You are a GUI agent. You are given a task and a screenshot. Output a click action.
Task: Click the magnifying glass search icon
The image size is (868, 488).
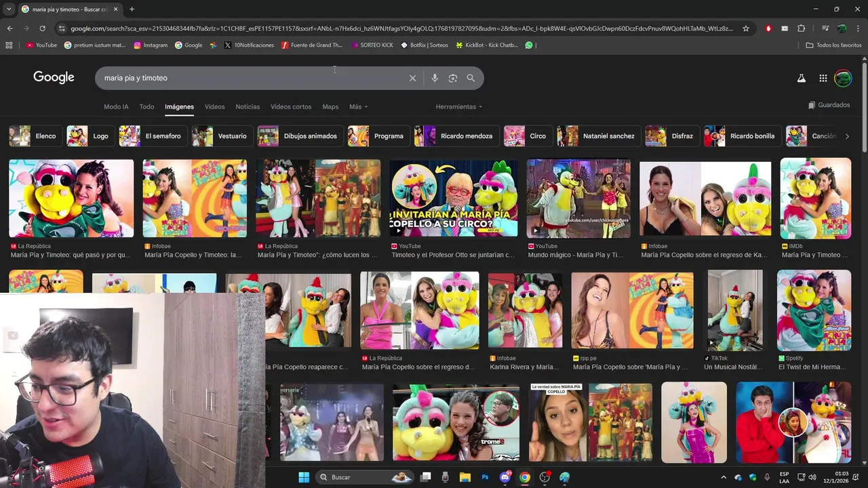click(471, 78)
